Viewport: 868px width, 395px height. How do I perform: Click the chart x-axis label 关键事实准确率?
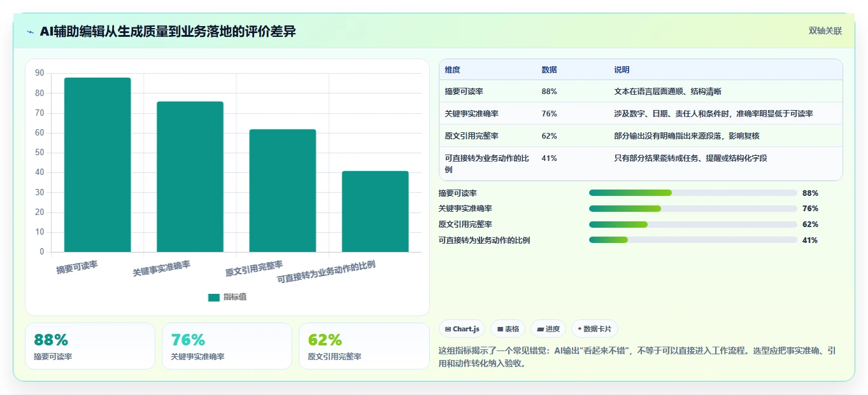[162, 268]
